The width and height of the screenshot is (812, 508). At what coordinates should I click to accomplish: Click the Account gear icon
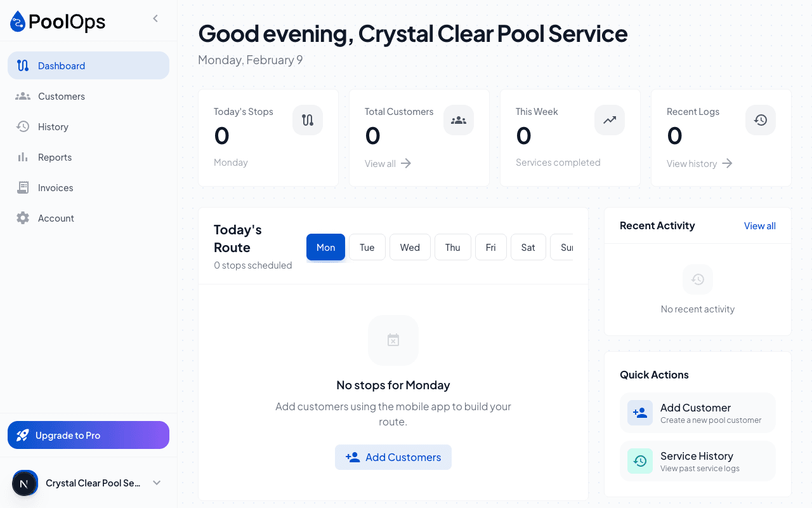(23, 218)
